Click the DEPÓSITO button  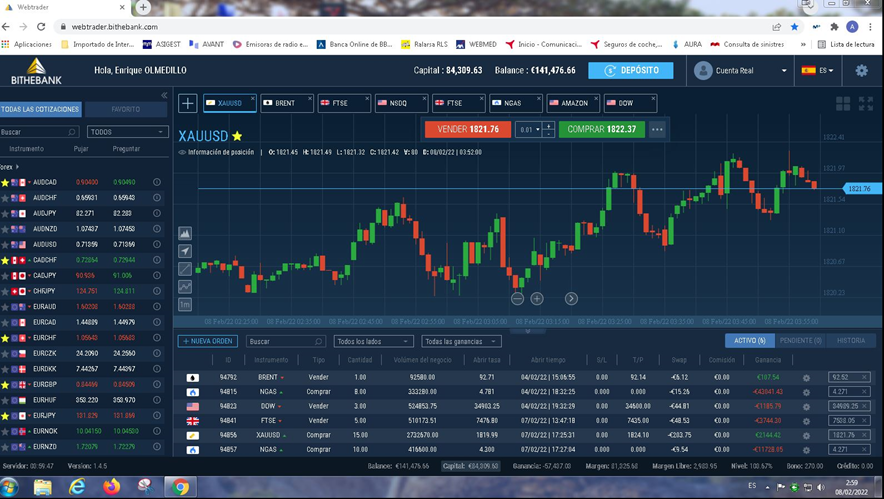tap(631, 70)
